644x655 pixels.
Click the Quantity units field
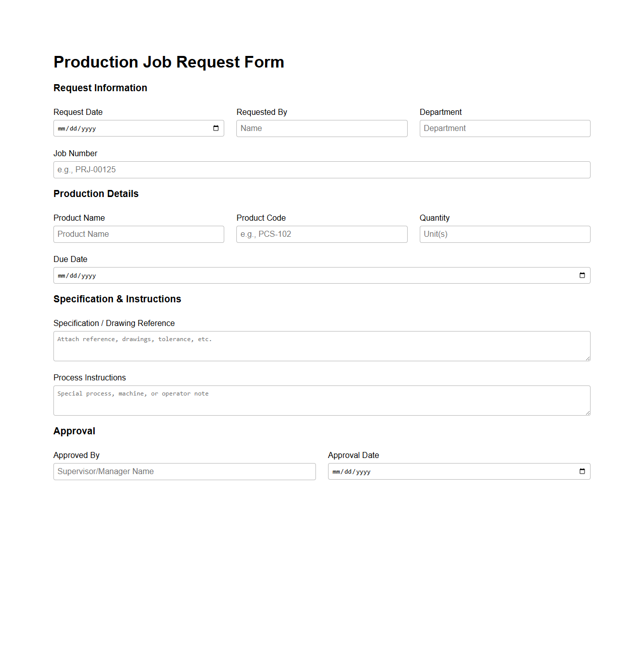504,234
